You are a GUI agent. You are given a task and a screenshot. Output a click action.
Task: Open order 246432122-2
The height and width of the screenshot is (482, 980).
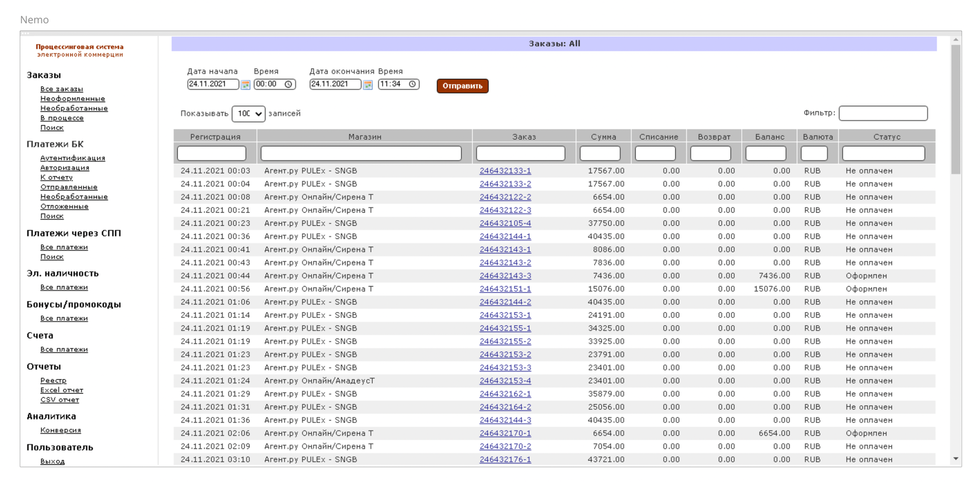(505, 197)
